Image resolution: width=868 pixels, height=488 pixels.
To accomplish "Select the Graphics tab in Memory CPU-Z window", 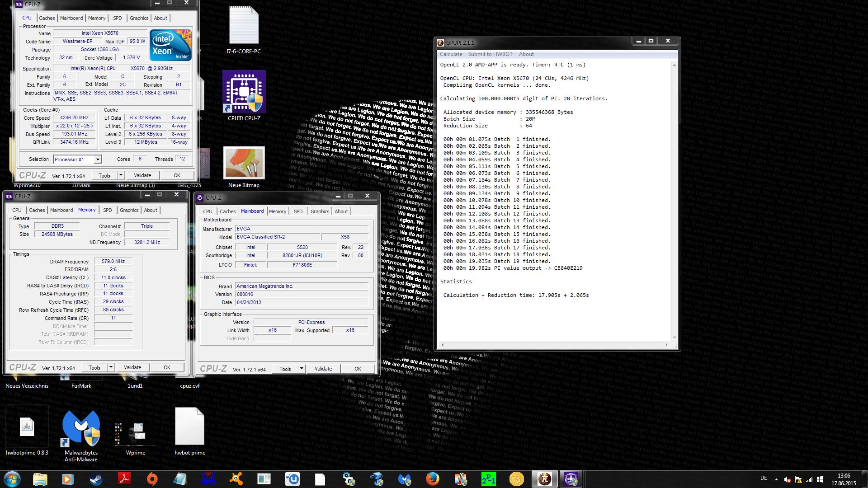I will 129,210.
